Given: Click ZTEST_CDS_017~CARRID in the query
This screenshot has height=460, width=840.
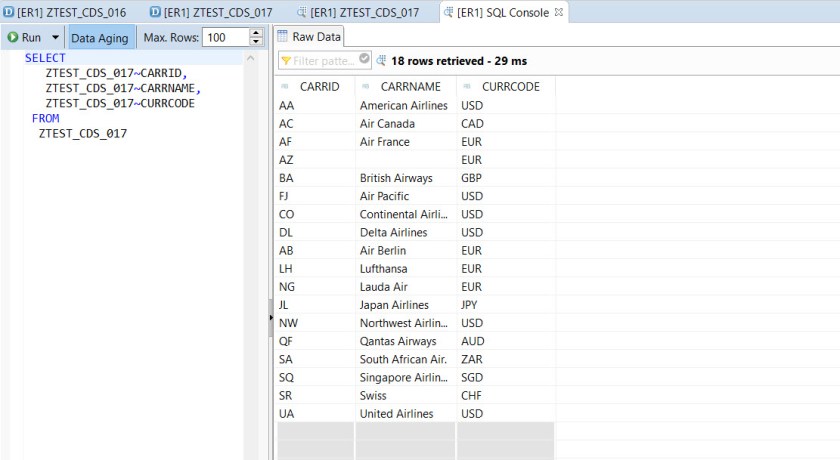Looking at the screenshot, I should (x=114, y=73).
